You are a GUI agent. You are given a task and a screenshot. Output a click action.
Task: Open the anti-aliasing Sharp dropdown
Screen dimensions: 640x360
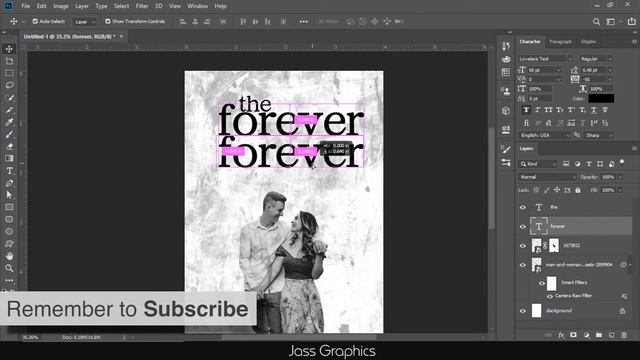(599, 135)
